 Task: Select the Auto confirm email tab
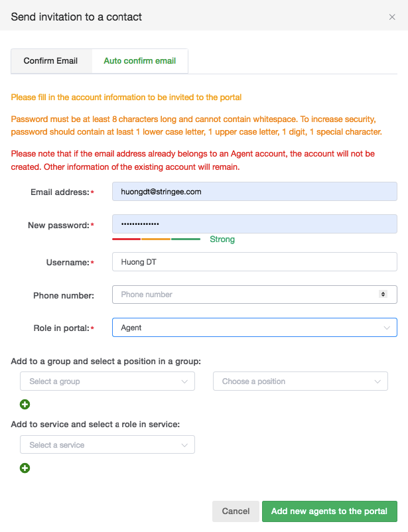click(x=139, y=61)
